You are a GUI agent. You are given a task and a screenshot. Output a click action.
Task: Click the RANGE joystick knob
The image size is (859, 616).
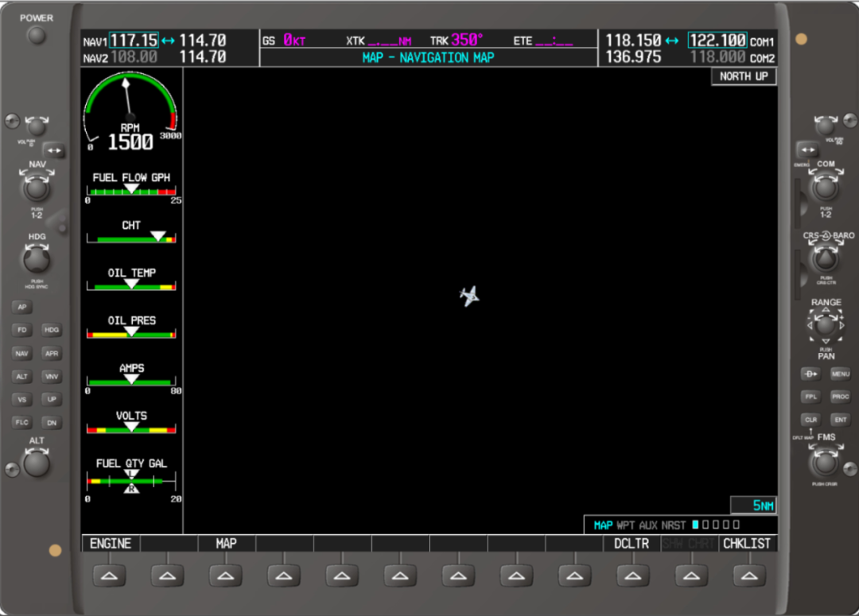point(826,325)
